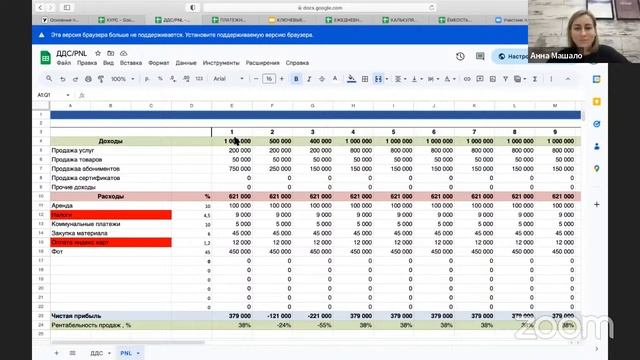Add a new sheet with plus
Viewport: 640px width, 360px height.
coord(56,353)
